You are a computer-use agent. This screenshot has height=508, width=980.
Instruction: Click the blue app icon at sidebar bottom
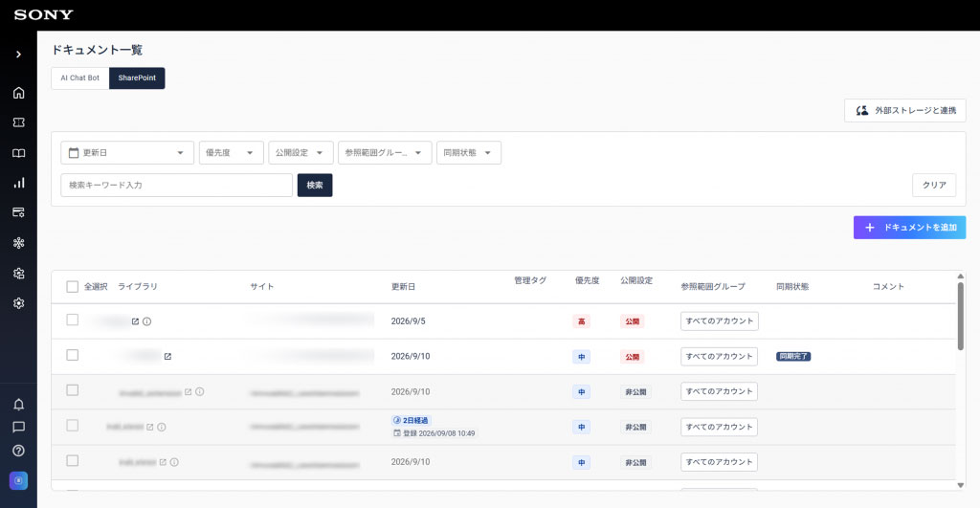pos(19,480)
